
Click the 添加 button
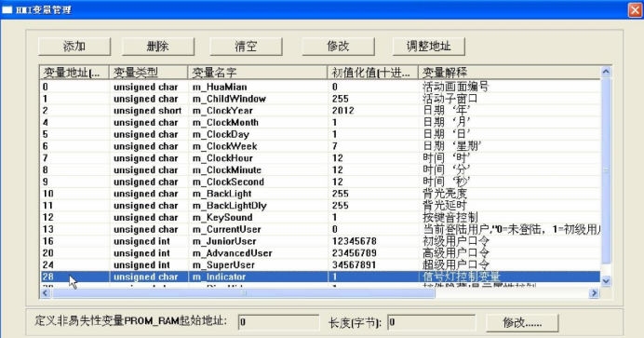pyautogui.click(x=74, y=47)
